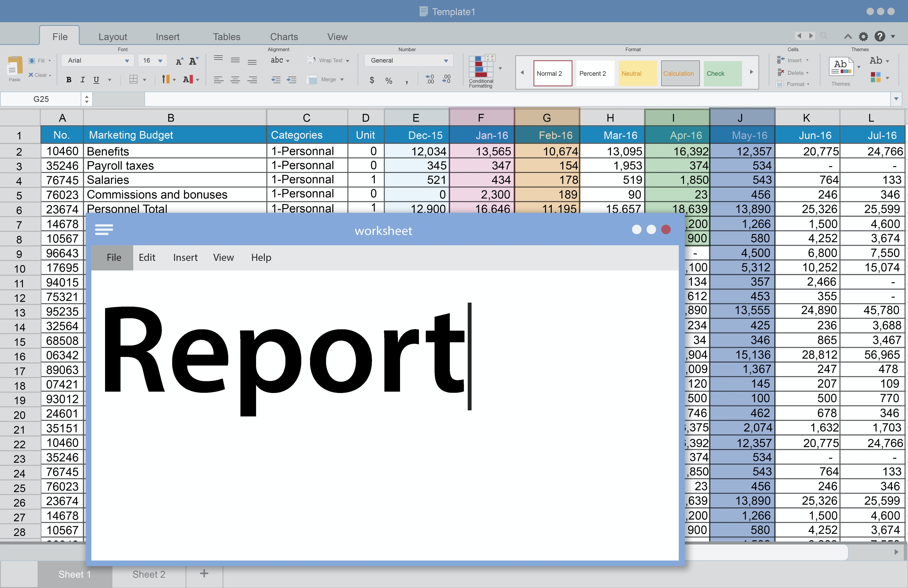This screenshot has width=908, height=588.
Task: Select the strikethrough abc formatting toggle
Action: click(x=277, y=60)
